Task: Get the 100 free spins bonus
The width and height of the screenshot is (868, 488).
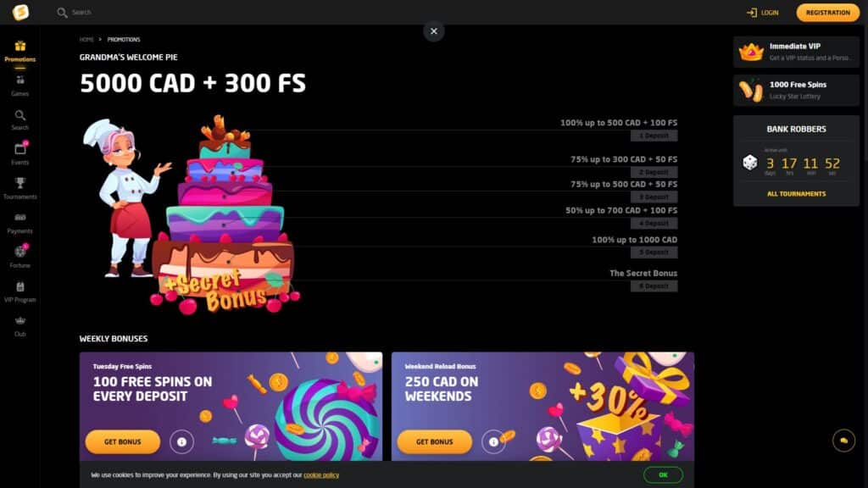Action: coord(122,441)
